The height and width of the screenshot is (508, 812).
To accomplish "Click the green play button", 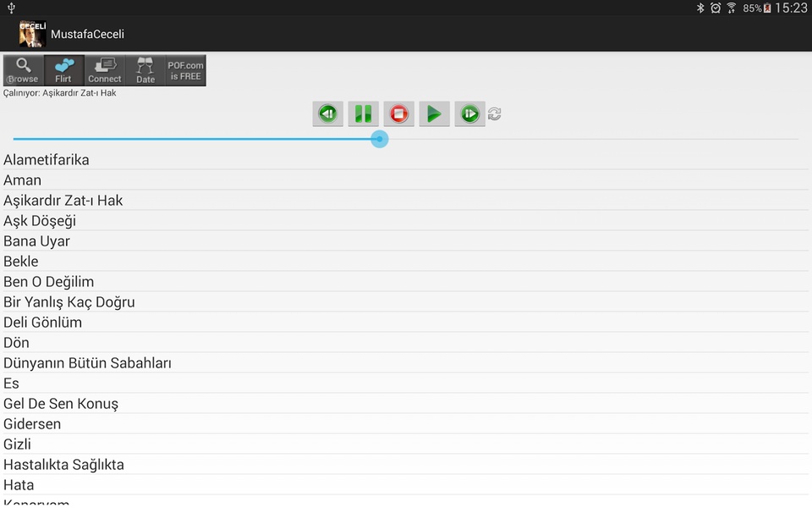I will tap(434, 113).
